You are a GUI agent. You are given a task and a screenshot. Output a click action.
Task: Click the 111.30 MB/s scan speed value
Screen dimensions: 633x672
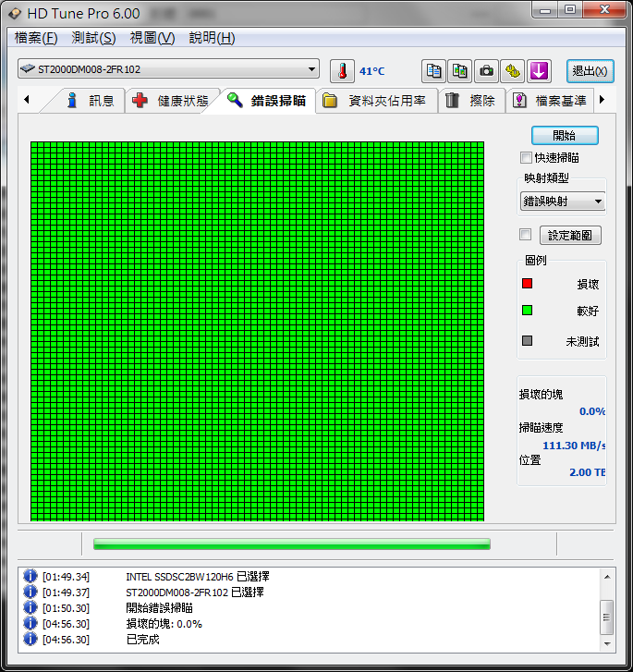coord(574,446)
